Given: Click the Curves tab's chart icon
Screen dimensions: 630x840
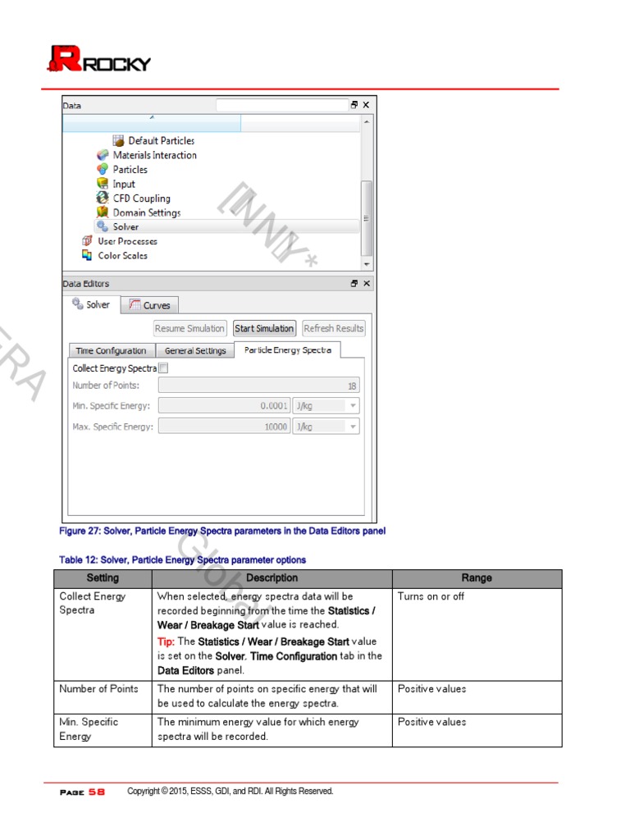Looking at the screenshot, I should (x=135, y=305).
